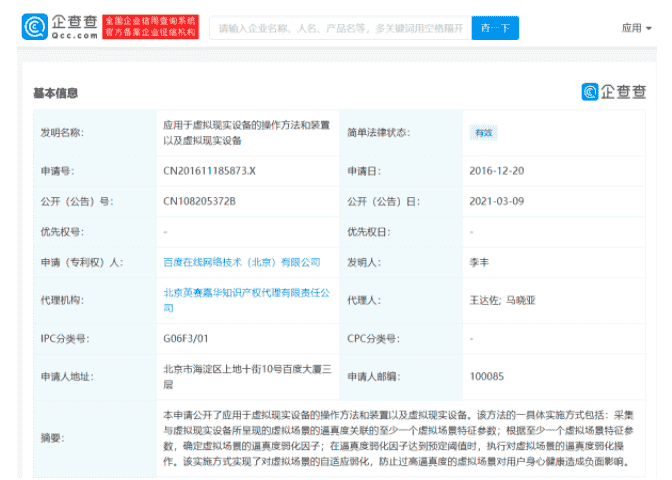This screenshot has width=672, height=480.
Task: Click the 代理人 label cell
Action: tap(401, 300)
